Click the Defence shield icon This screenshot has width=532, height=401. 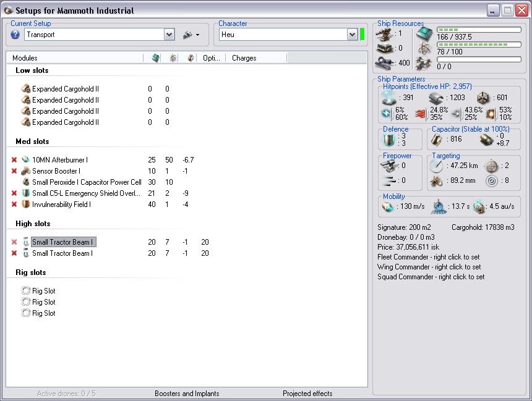pyautogui.click(x=389, y=140)
